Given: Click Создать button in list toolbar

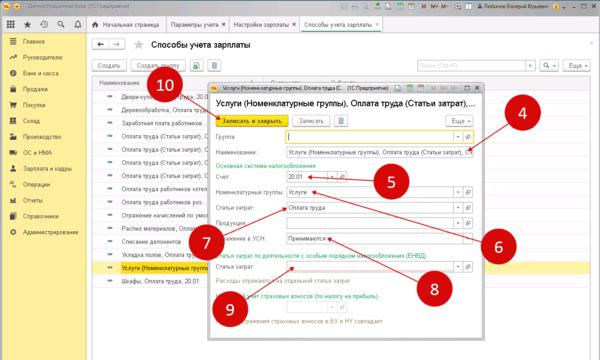Looking at the screenshot, I should [109, 66].
